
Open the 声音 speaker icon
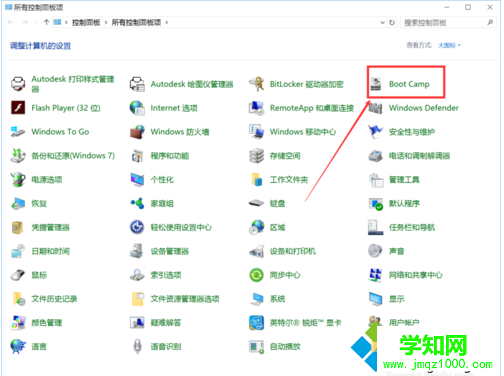pyautogui.click(x=376, y=251)
